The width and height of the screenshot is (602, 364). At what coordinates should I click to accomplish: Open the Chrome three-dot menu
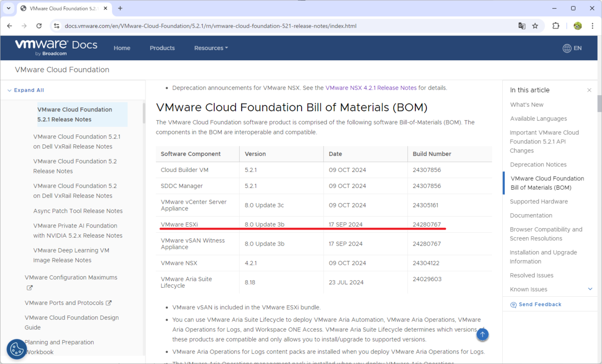coord(592,26)
